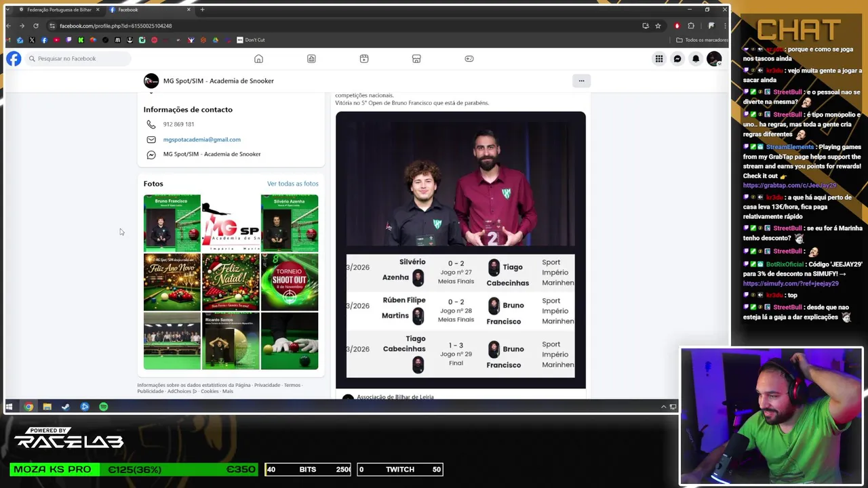Focus the Pesquisar no Facebook search box
The height and width of the screenshot is (488, 868).
[x=77, y=59]
